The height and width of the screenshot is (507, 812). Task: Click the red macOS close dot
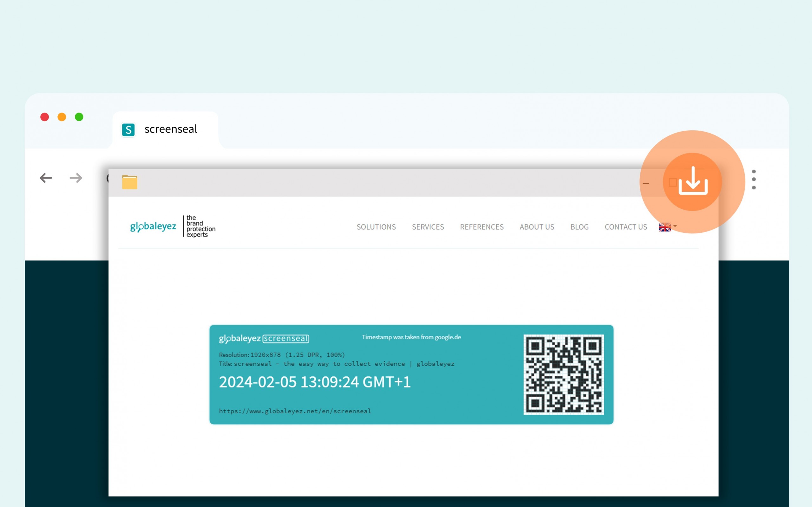tap(45, 117)
